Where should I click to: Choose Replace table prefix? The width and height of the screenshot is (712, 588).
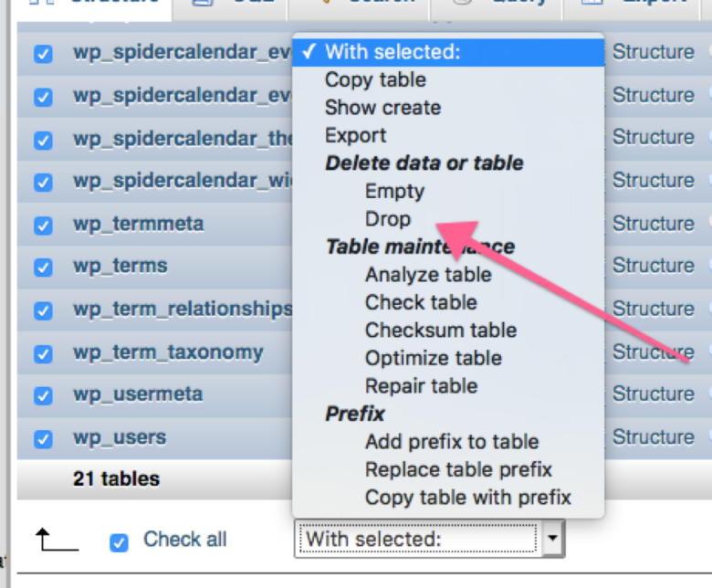[458, 469]
